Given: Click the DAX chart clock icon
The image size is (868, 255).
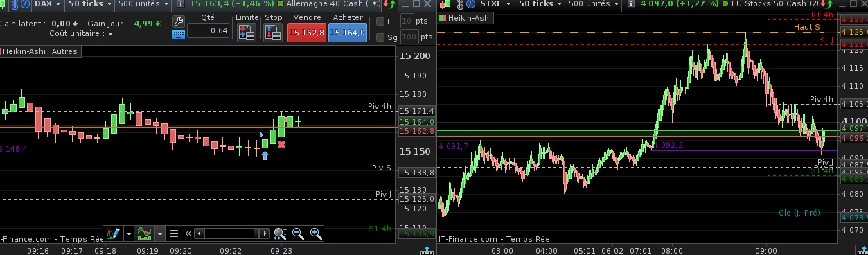Looking at the screenshot, I should click(26, 4).
